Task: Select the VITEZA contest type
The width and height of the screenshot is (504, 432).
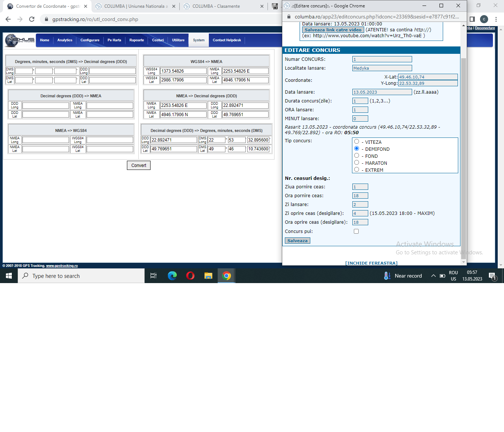Action: [356, 142]
